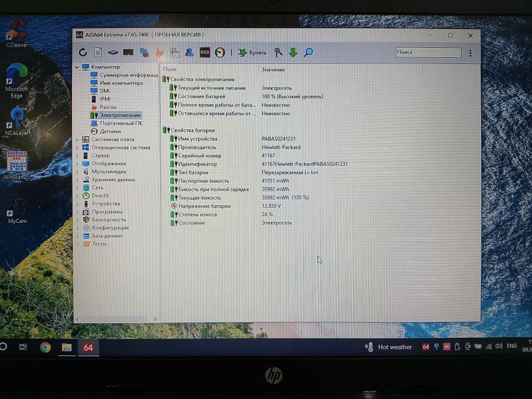Open the hammer preferences toolbar icon

click(x=278, y=52)
